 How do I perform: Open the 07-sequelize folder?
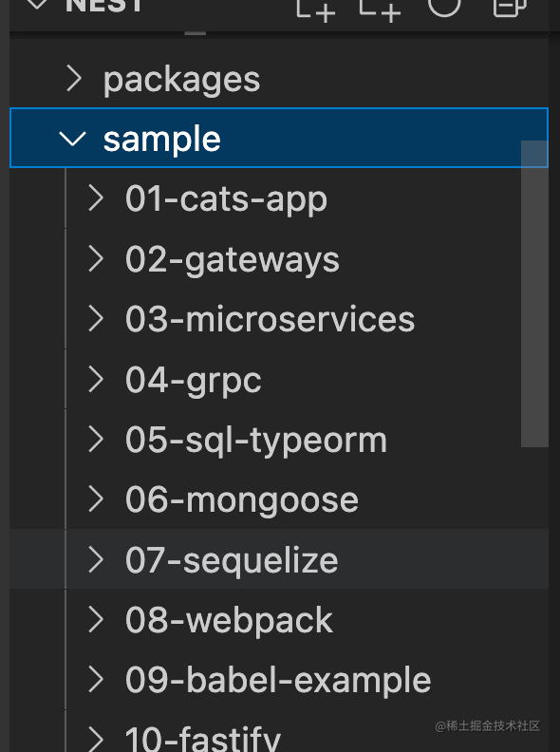231,560
